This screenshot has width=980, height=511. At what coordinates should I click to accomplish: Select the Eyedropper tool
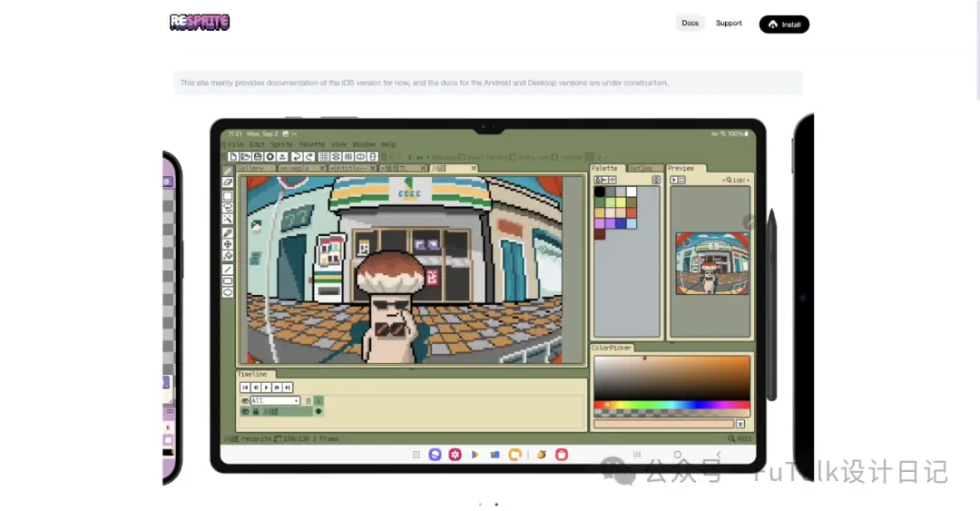pos(228,232)
